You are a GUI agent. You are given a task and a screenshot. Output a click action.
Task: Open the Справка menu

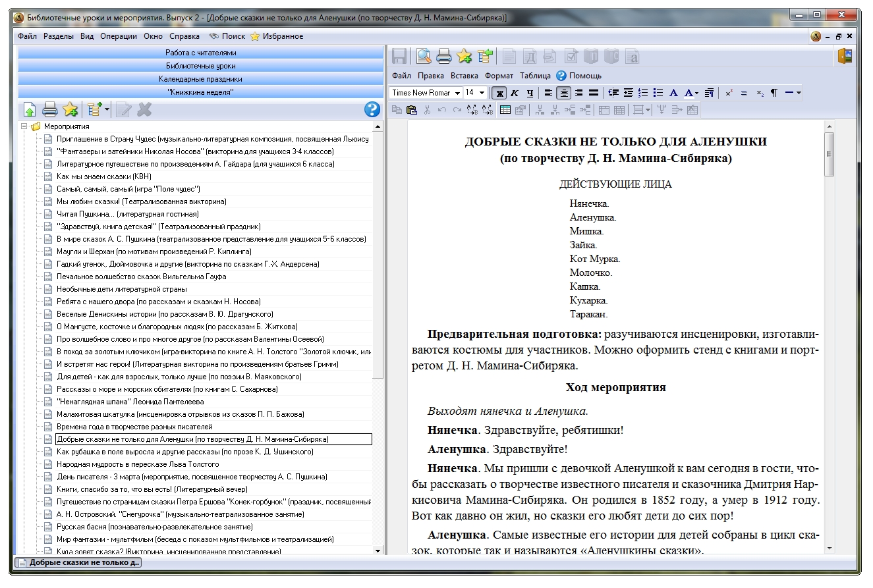(x=184, y=36)
